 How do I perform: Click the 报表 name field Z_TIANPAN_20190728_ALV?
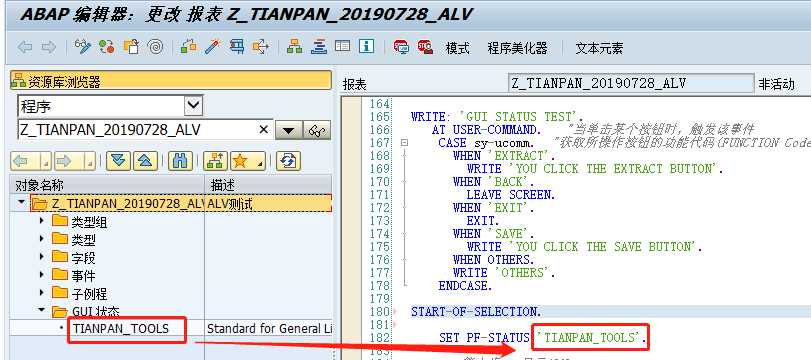[631, 83]
